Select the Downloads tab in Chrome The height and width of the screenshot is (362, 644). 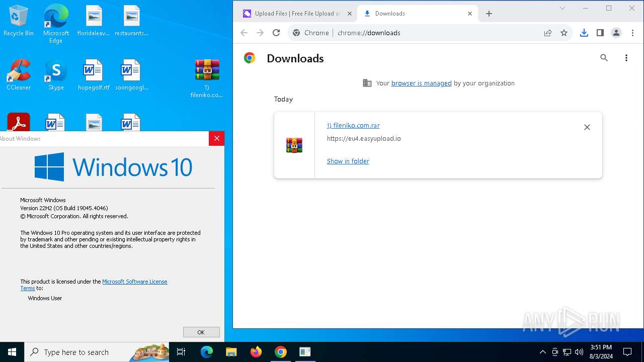click(x=417, y=14)
